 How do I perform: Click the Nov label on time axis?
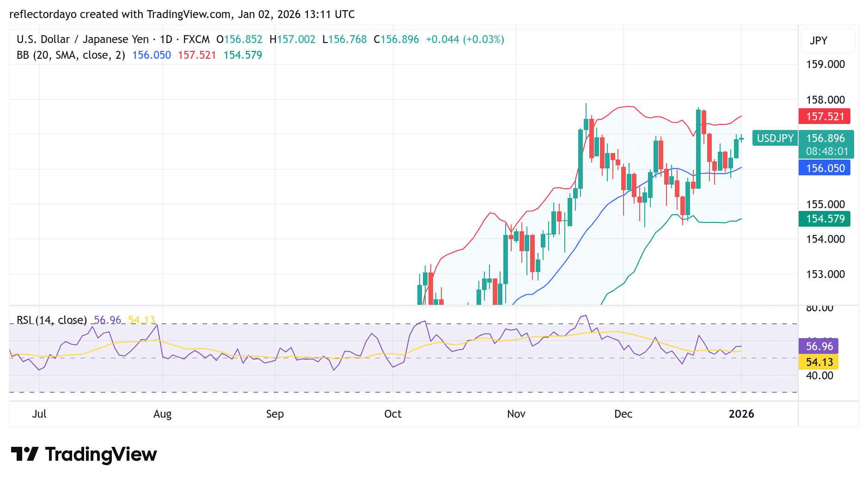pos(516,414)
